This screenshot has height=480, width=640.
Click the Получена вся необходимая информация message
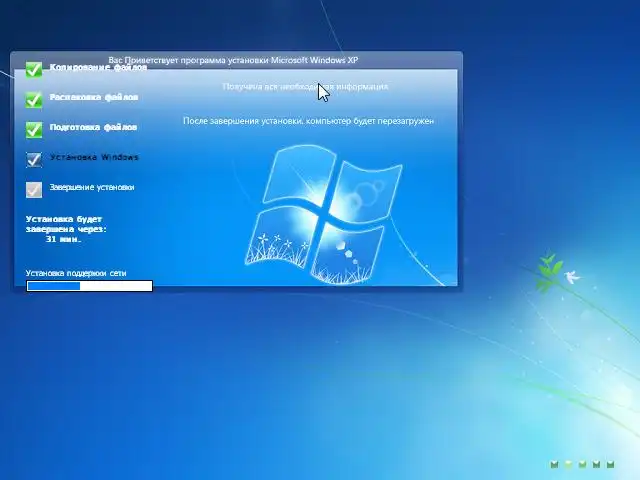(305, 87)
